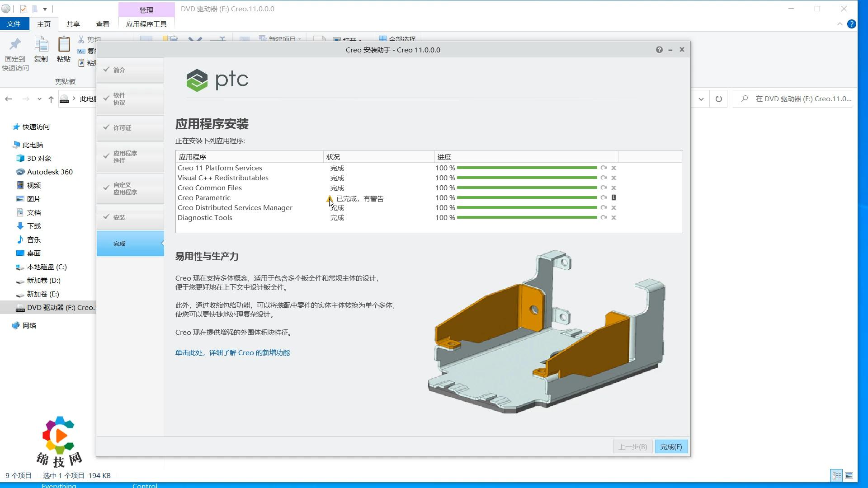This screenshot has width=868, height=488.
Task: Click the Explorer search box for DVD drive
Action: click(792, 99)
